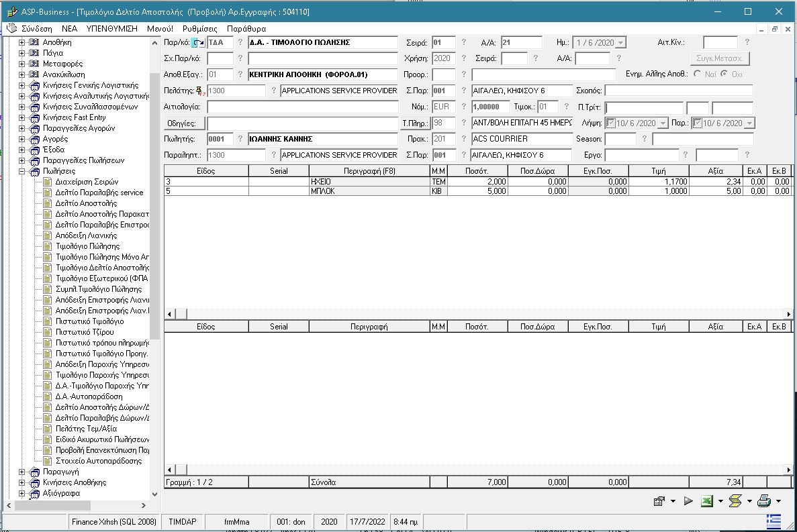Click the document icon beside Απόδειξη Λιανικής
The width and height of the screenshot is (797, 532).
[x=47, y=235]
